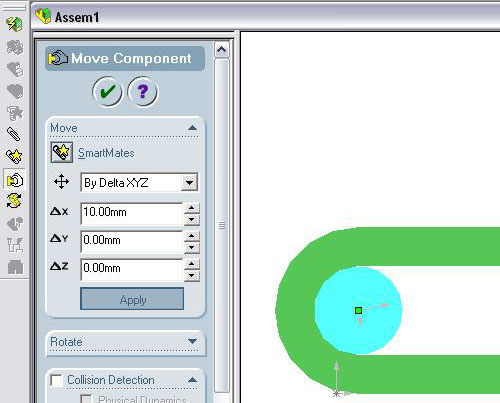Select Rotate Component tool in left toolbar
The image size is (500, 403).
click(x=14, y=201)
